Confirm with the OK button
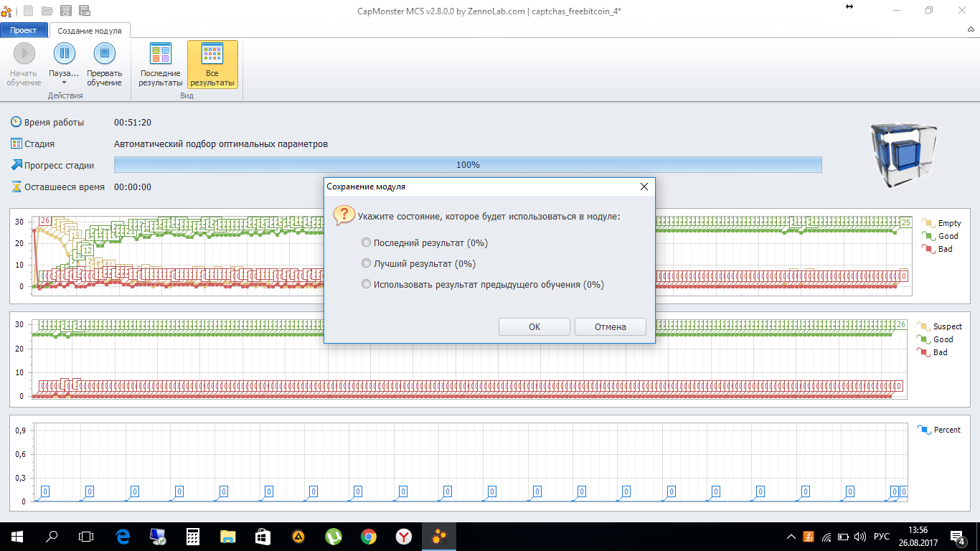This screenshot has width=980, height=551. pos(534,326)
